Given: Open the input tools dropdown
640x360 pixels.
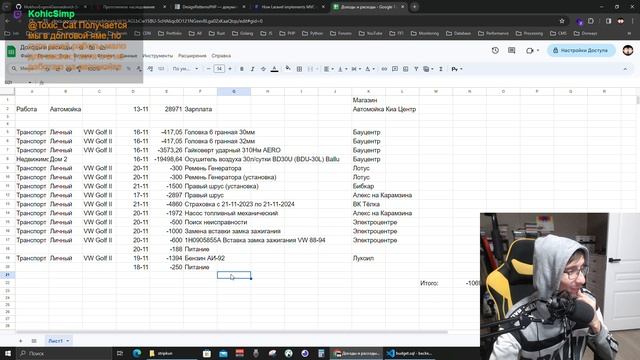Looking at the screenshot, I should [x=457, y=69].
